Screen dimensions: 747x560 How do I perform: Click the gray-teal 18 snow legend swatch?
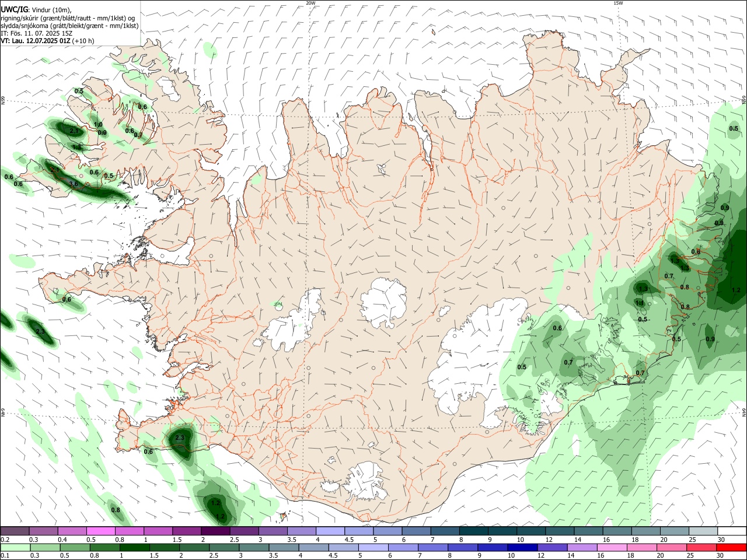[645, 531]
